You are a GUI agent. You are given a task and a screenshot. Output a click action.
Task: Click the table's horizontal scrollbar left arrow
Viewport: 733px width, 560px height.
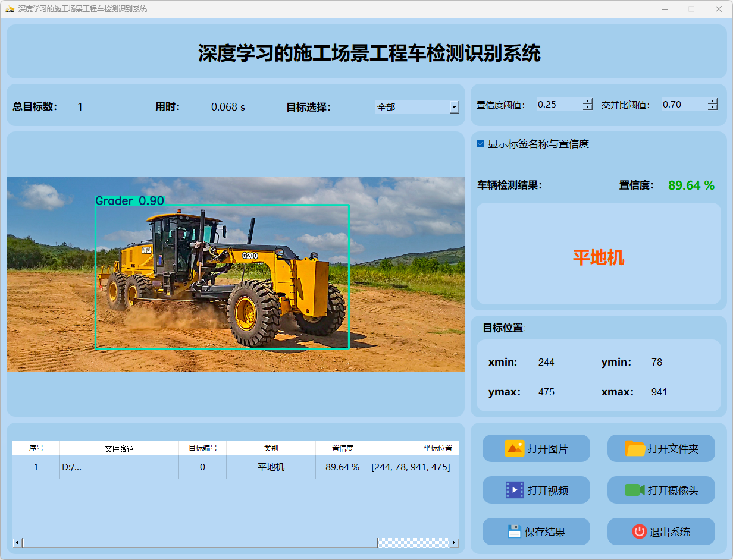coord(17,543)
